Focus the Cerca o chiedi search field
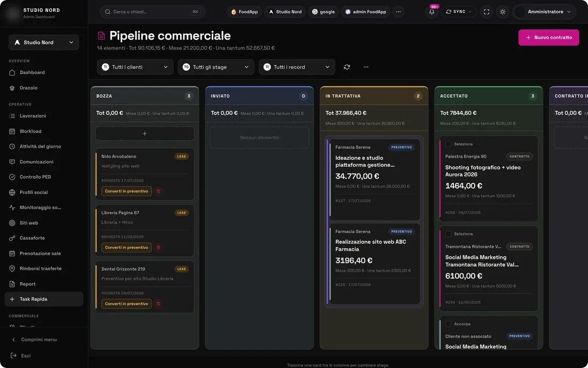 pyautogui.click(x=153, y=12)
